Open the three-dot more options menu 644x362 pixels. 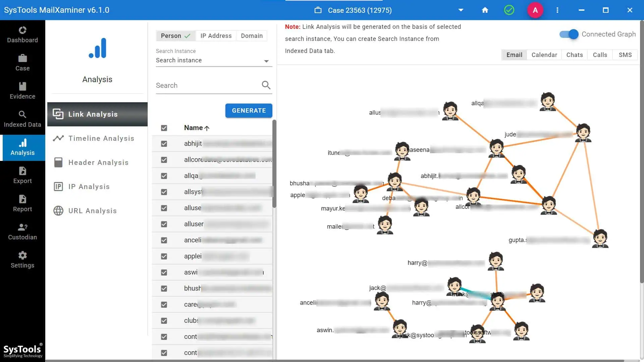pos(557,10)
